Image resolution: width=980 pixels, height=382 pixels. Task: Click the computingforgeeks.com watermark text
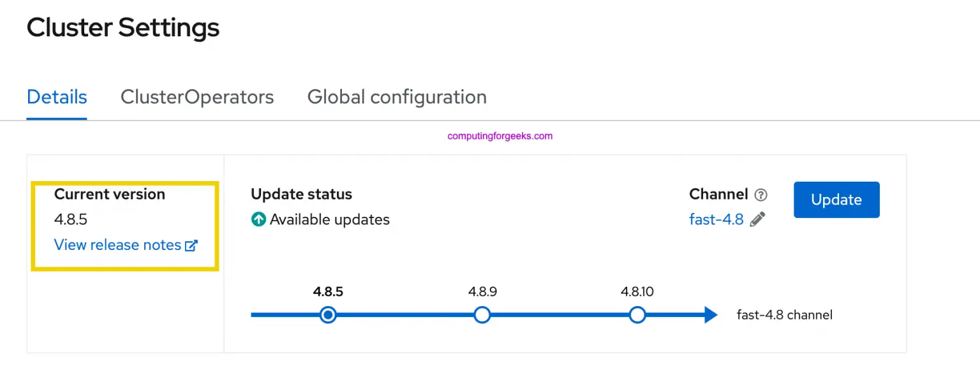click(x=500, y=135)
